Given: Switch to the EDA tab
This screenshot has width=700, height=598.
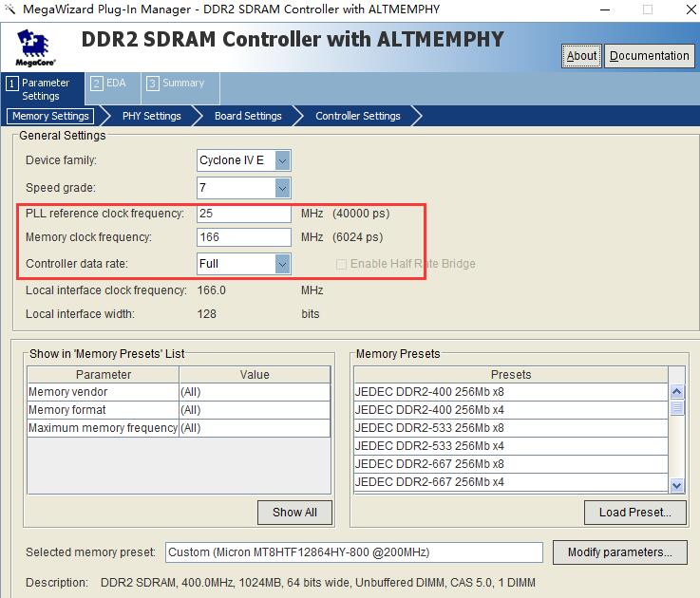Looking at the screenshot, I should [113, 89].
